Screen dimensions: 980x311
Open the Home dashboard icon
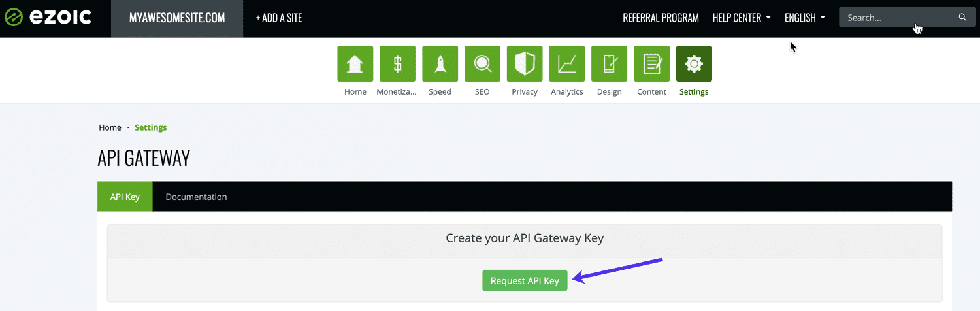355,64
